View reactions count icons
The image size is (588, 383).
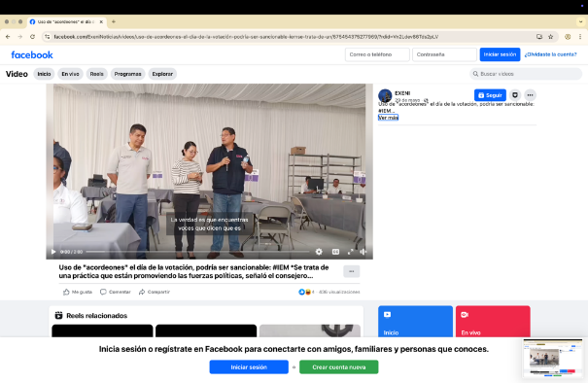(x=304, y=292)
